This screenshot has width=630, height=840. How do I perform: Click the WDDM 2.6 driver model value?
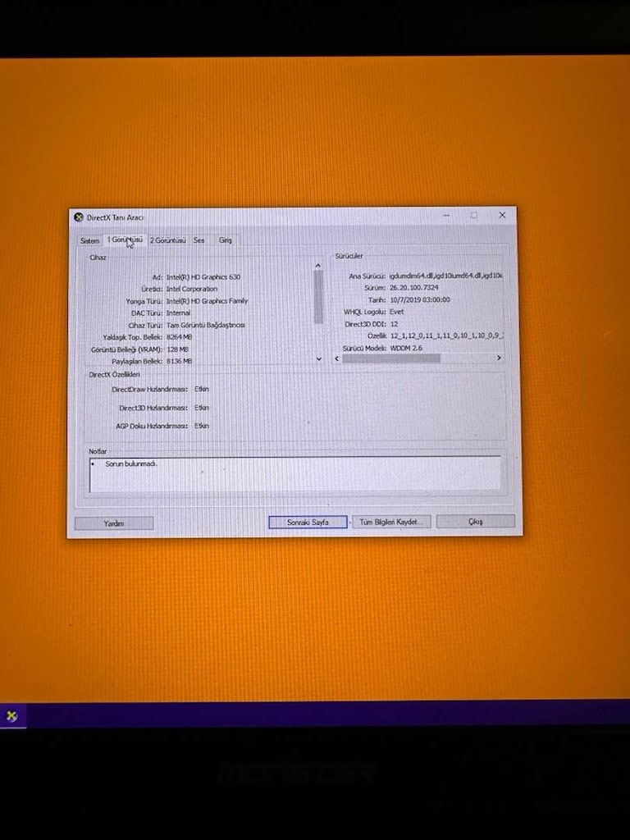(x=406, y=348)
